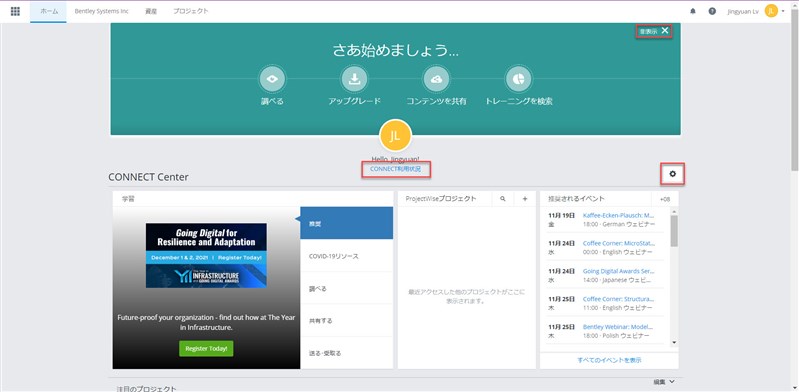The image size is (799, 392).
Task: Open the プロジェクト tab
Action: pyautogui.click(x=191, y=11)
